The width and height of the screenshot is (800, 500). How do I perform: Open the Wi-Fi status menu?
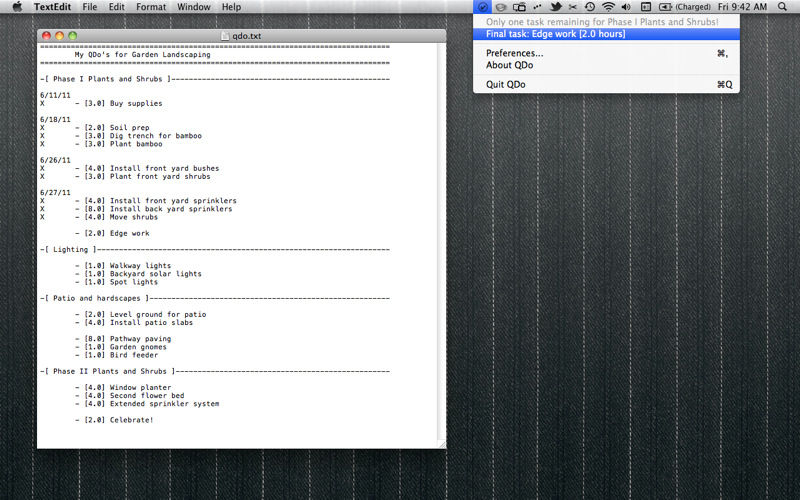[x=608, y=7]
